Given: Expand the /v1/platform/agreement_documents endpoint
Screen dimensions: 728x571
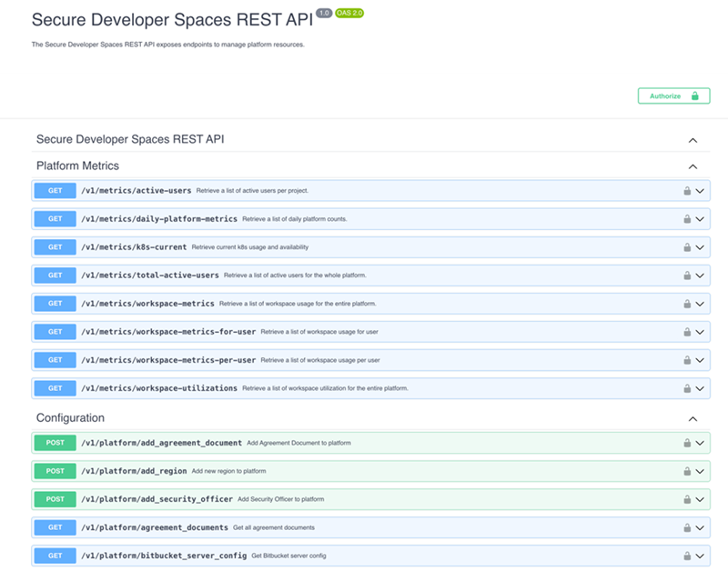Looking at the screenshot, I should coord(700,526).
